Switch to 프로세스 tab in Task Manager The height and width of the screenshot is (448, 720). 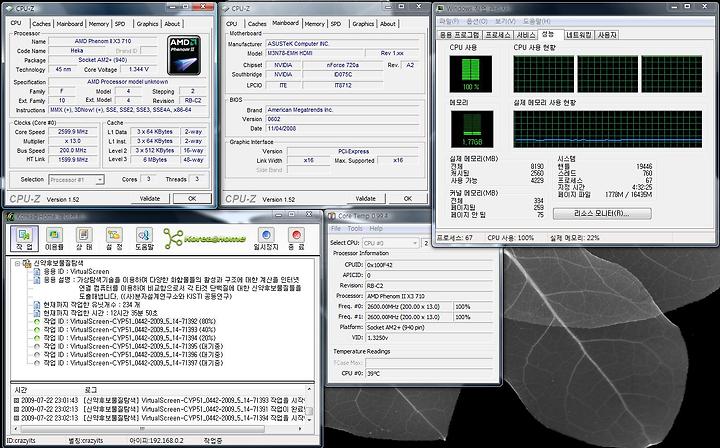click(498, 35)
